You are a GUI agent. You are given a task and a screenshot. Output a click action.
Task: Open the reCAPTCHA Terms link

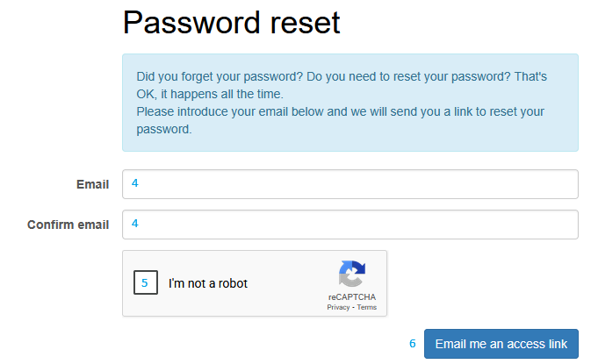[x=367, y=308]
